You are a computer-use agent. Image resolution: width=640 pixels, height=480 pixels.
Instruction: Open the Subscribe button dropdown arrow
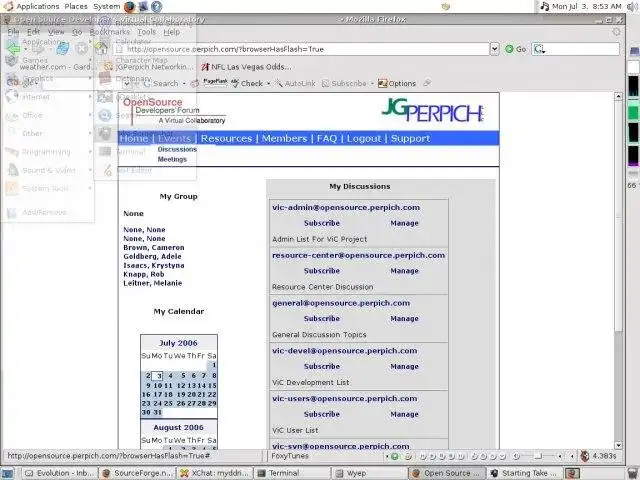[372, 84]
